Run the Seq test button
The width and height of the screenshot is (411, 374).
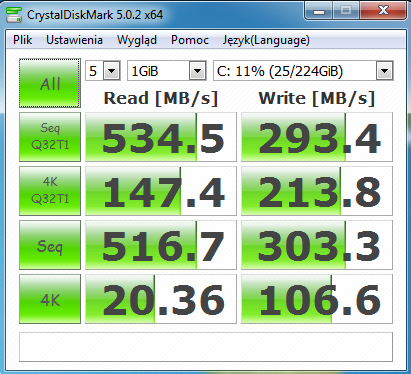[x=50, y=245]
